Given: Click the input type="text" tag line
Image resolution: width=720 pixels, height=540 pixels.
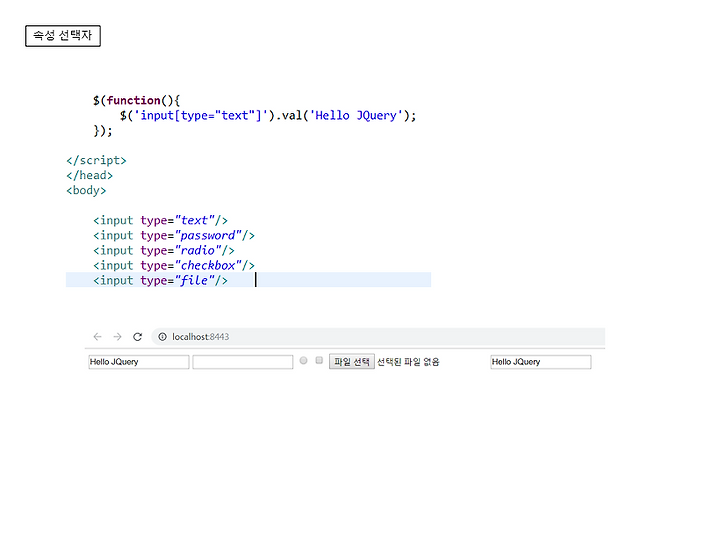Looking at the screenshot, I should tap(161, 220).
